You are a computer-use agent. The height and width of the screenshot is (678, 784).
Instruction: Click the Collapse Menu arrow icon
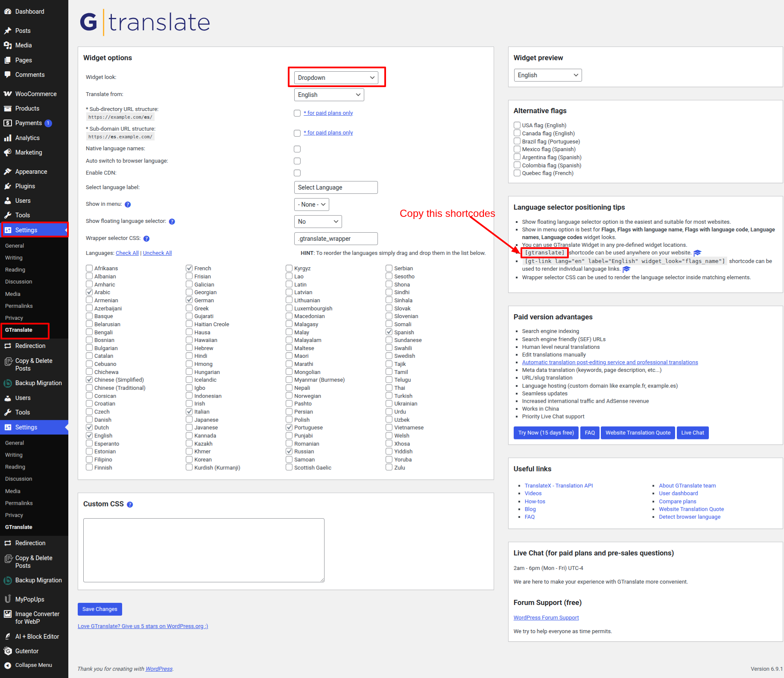[x=8, y=665]
